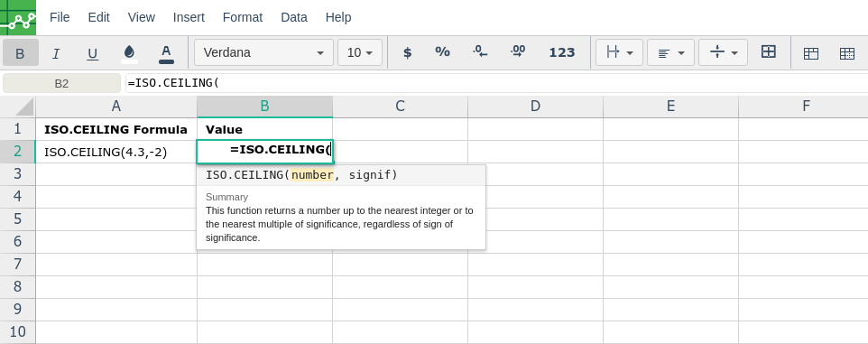Click the merge cells borders icon

(x=769, y=52)
